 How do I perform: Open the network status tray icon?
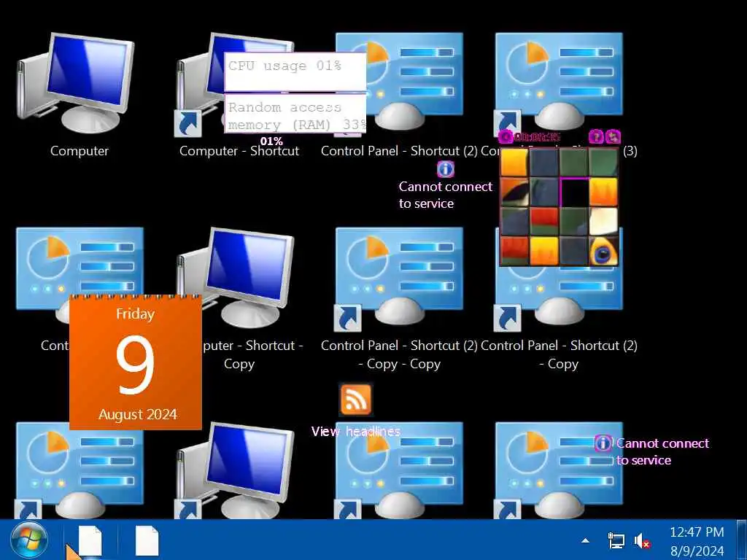616,541
